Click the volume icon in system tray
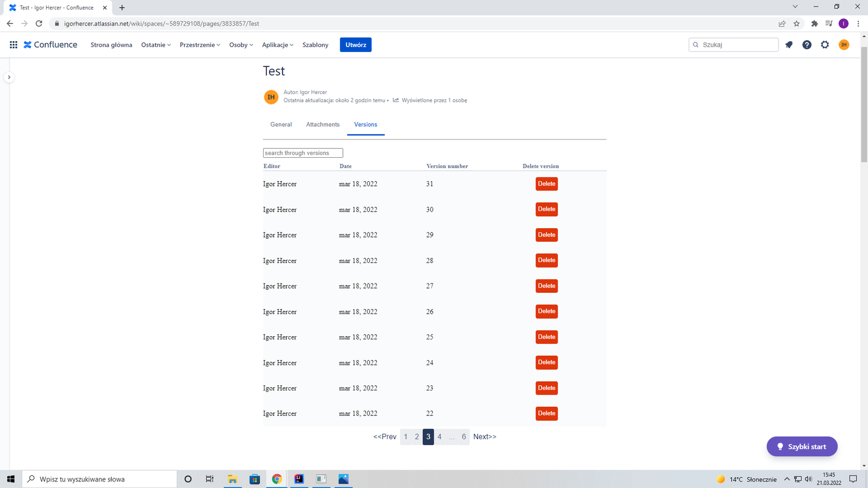This screenshot has width=868, height=488. tap(808, 479)
